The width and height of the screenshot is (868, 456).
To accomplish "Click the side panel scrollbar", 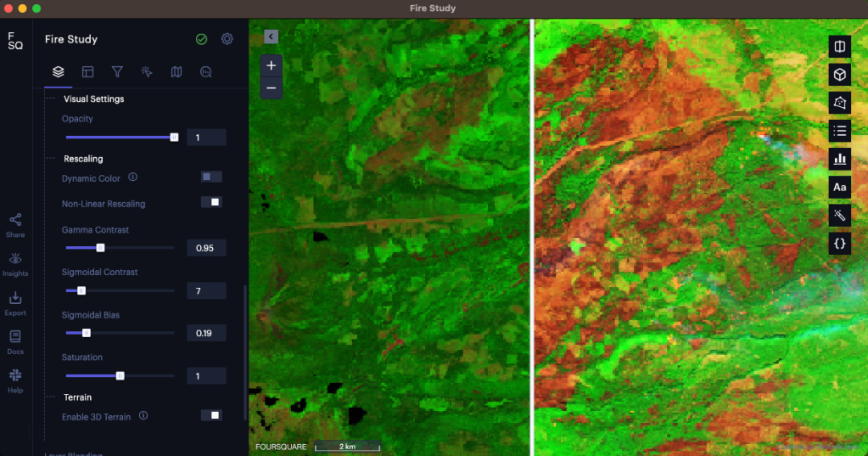I will [x=245, y=352].
